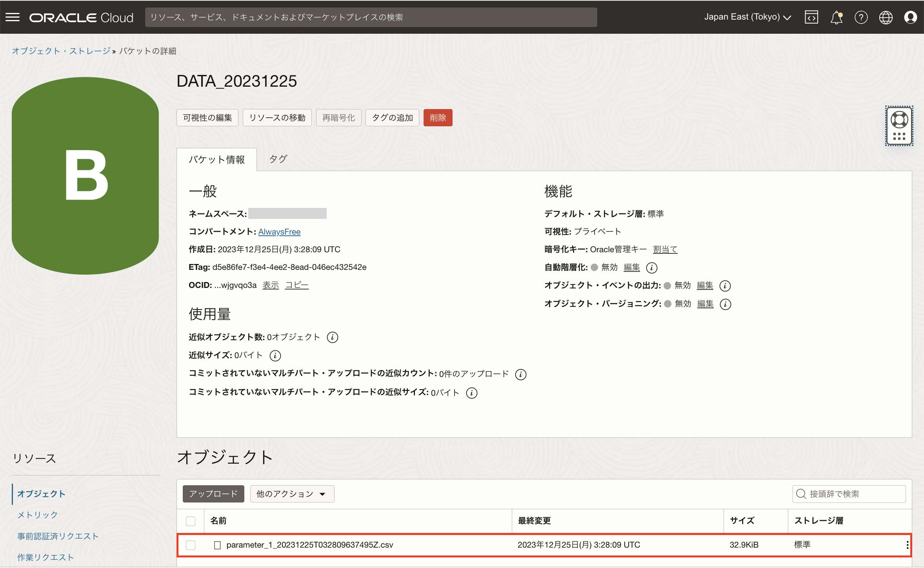Open the Japan East (Tokyo) region selector

tap(748, 17)
